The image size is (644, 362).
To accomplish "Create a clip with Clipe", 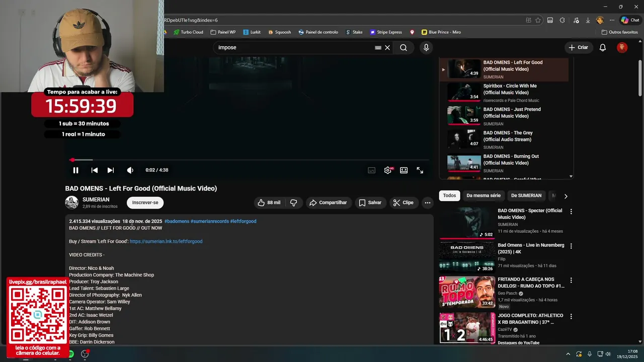I will pyautogui.click(x=404, y=203).
